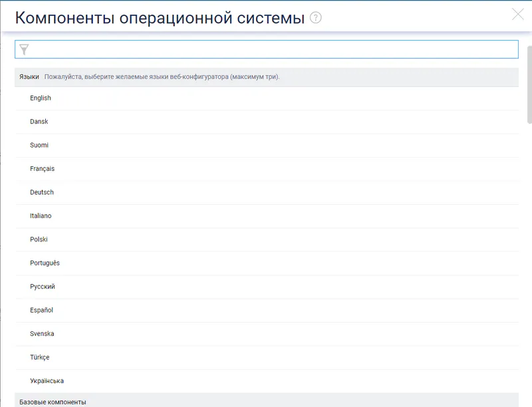This screenshot has height=407, width=532.
Task: Select the Türkçe language option
Action: (267, 358)
